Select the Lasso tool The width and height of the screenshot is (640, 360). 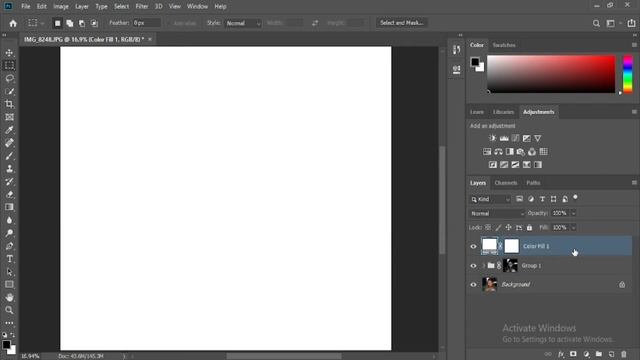tap(9, 78)
